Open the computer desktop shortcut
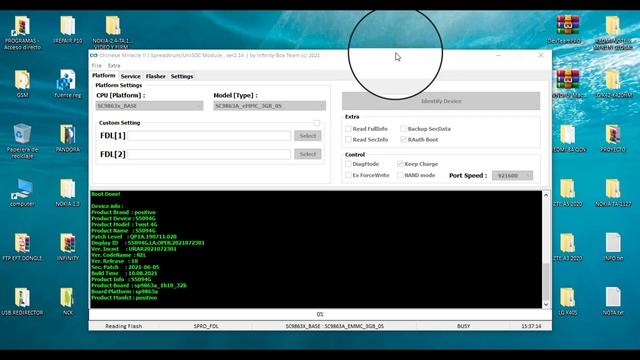The image size is (640, 360). (22, 193)
